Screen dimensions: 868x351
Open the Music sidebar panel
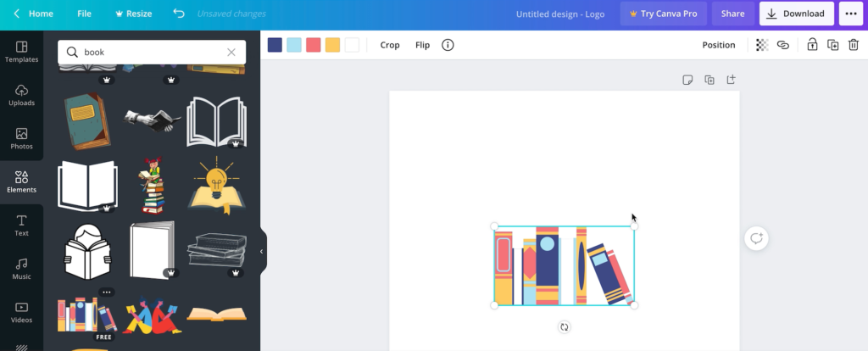pos(21,269)
